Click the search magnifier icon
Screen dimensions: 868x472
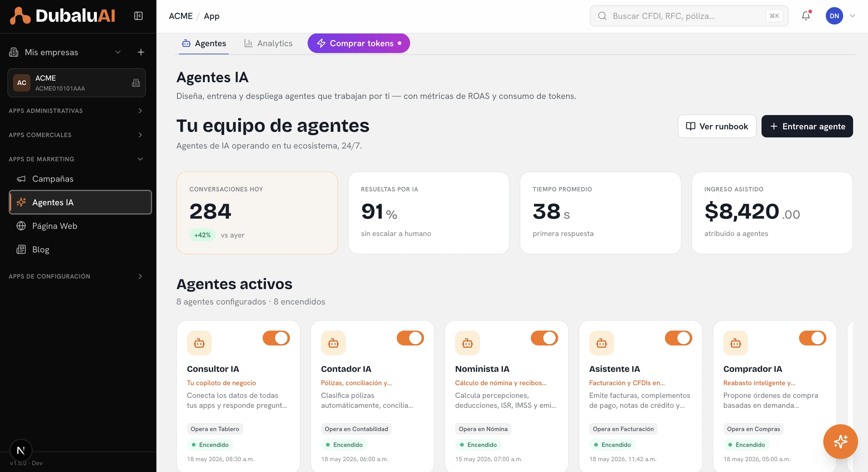[x=602, y=16]
